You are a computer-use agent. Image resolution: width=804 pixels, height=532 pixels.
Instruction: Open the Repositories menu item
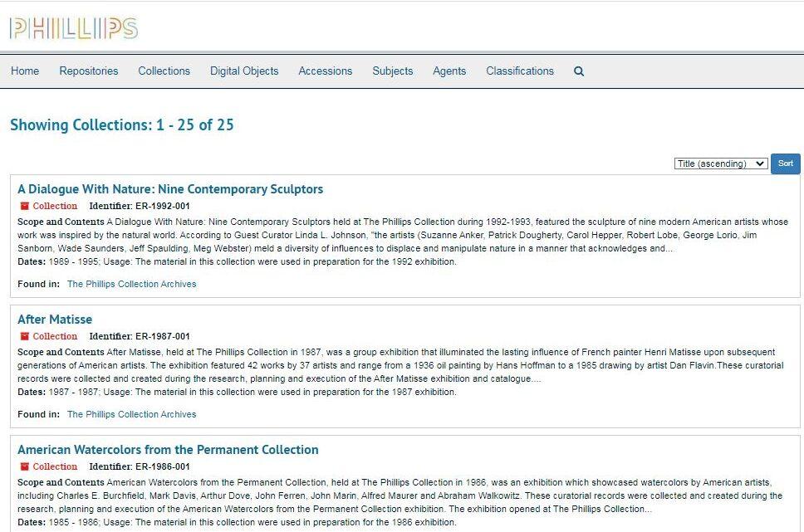(x=89, y=71)
